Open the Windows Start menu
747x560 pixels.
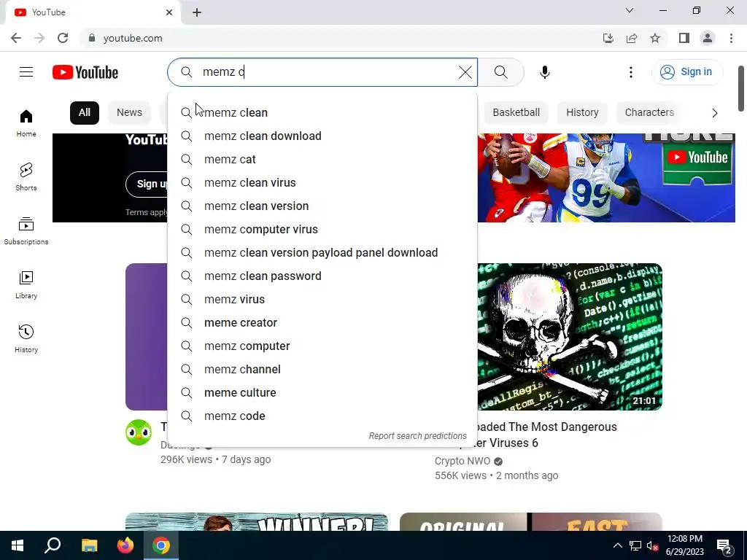[x=18, y=545]
